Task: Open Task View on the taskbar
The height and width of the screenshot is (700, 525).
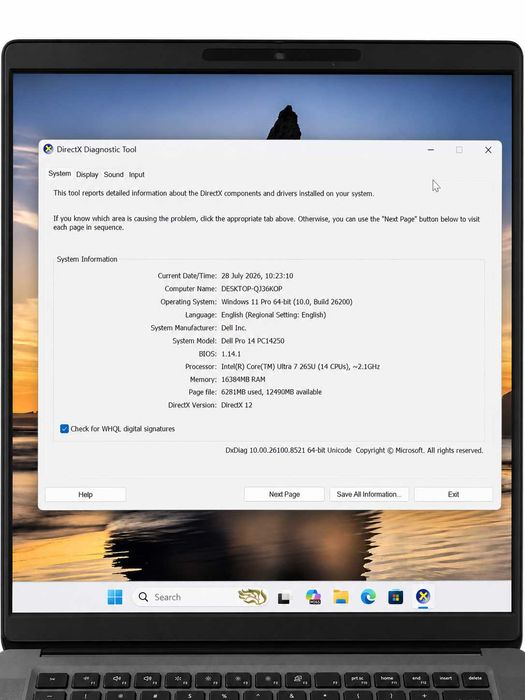Action: click(284, 597)
